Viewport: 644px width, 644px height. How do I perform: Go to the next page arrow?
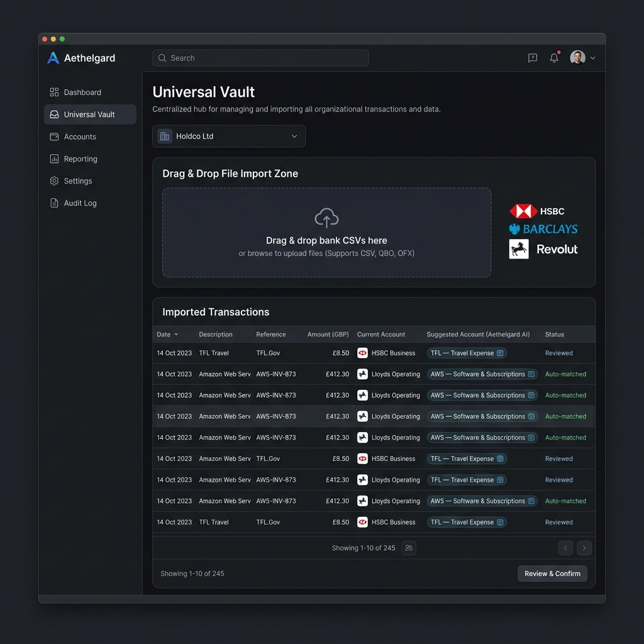pos(584,548)
